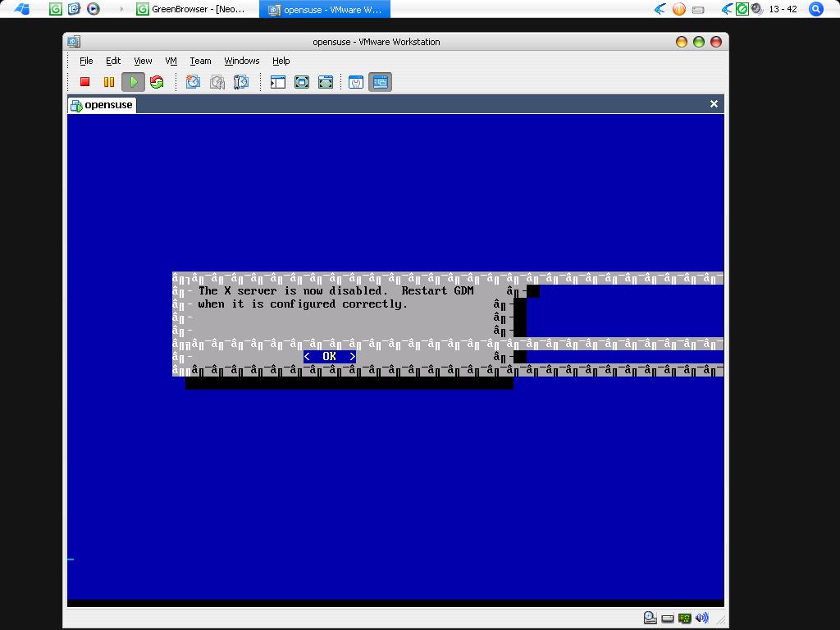840x630 pixels.
Task: Reset the virtual machine
Action: click(156, 81)
